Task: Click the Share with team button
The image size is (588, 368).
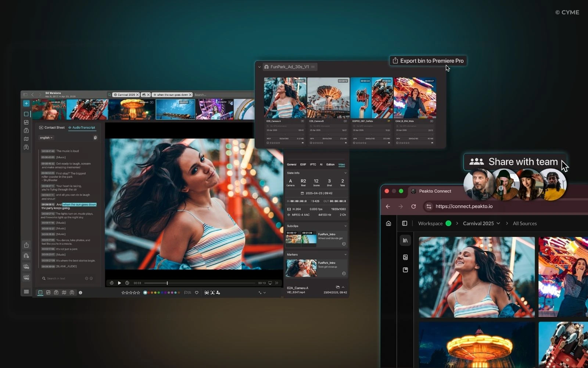Action: point(514,162)
